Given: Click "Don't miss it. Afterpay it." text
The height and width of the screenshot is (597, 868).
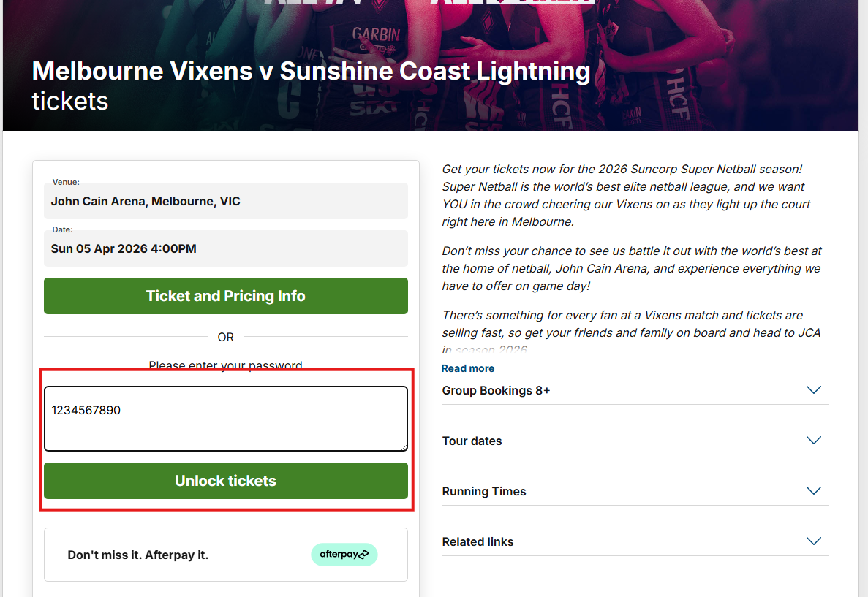Looking at the screenshot, I should [x=138, y=555].
